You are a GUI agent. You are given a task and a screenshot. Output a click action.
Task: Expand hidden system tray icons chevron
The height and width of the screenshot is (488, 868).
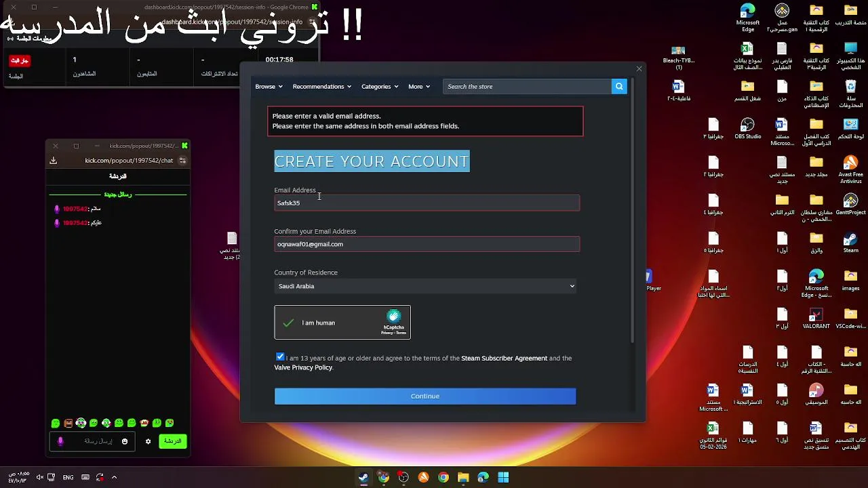[114, 477]
